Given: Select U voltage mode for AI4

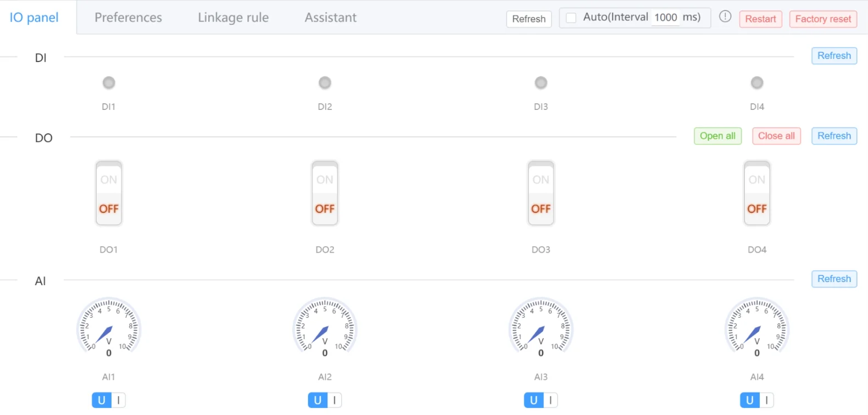Looking at the screenshot, I should (x=750, y=400).
